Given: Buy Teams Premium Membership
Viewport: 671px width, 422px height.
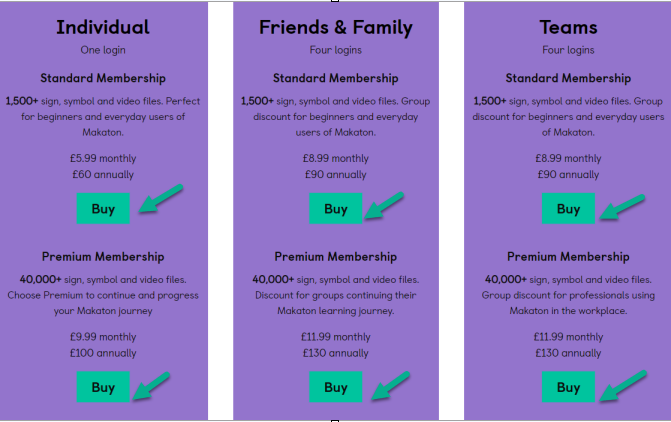Looking at the screenshot, I should tap(568, 387).
